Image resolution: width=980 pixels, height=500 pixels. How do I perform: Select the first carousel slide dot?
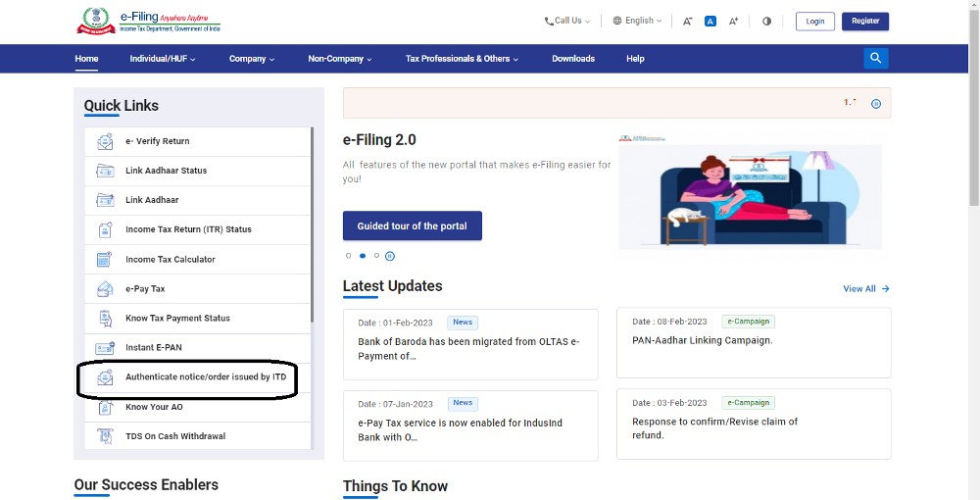point(348,256)
